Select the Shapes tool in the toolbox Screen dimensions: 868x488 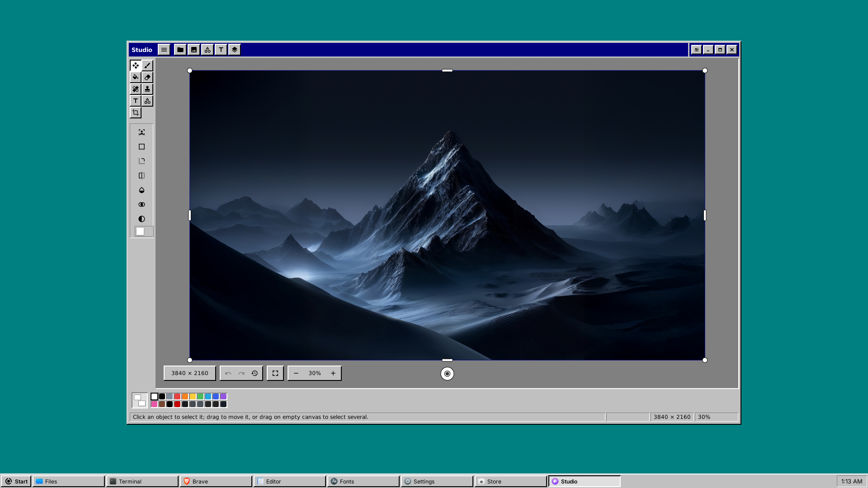[147, 101]
